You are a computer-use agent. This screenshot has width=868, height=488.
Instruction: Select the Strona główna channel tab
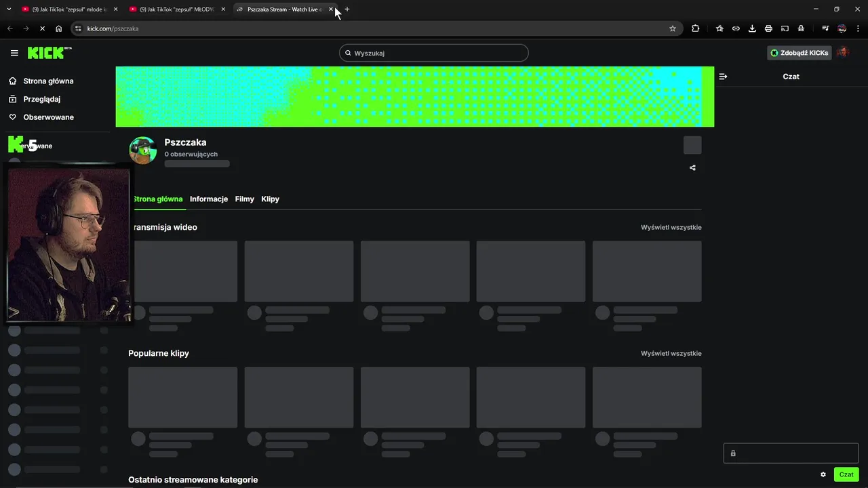[157, 199]
